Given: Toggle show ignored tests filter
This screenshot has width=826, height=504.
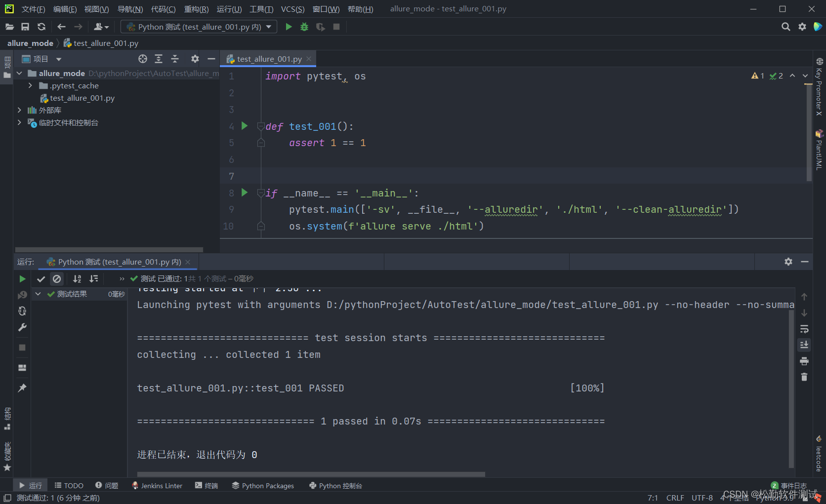Looking at the screenshot, I should [57, 279].
